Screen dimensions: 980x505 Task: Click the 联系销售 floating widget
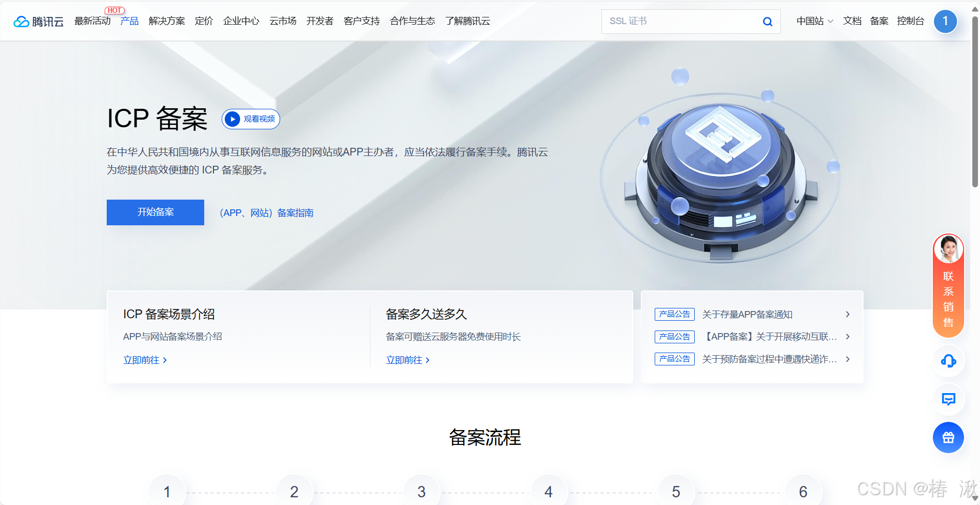tap(948, 286)
